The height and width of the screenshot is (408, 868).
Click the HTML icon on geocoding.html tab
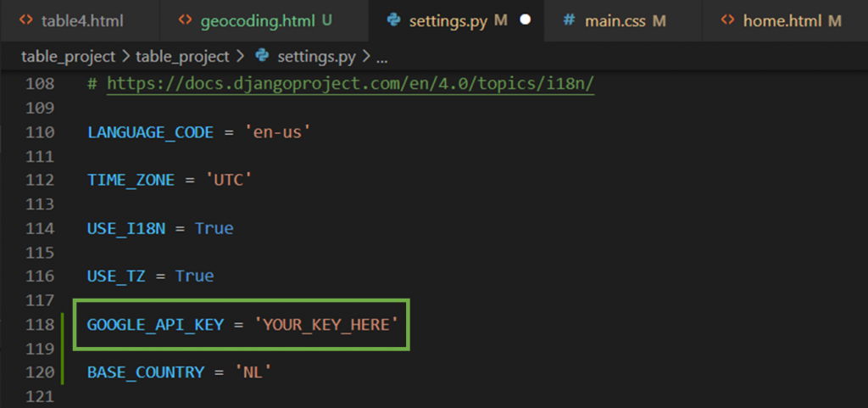coord(185,20)
